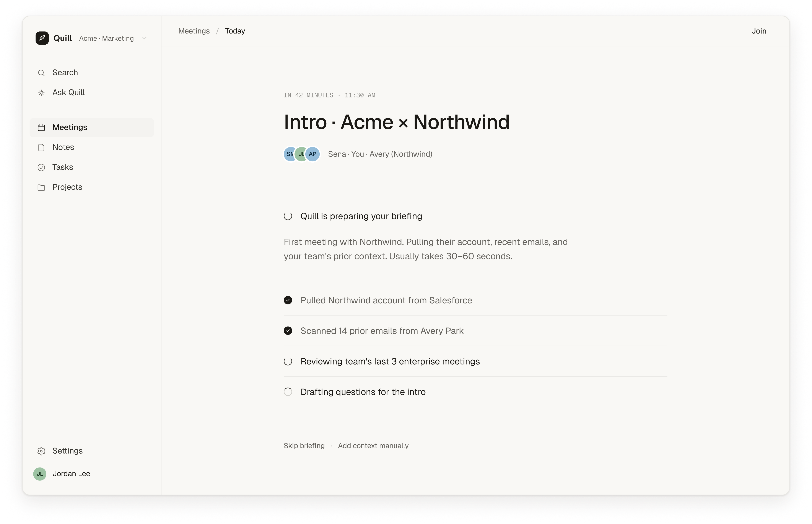Click the AP attendee avatar
The width and height of the screenshot is (812, 524).
point(312,154)
